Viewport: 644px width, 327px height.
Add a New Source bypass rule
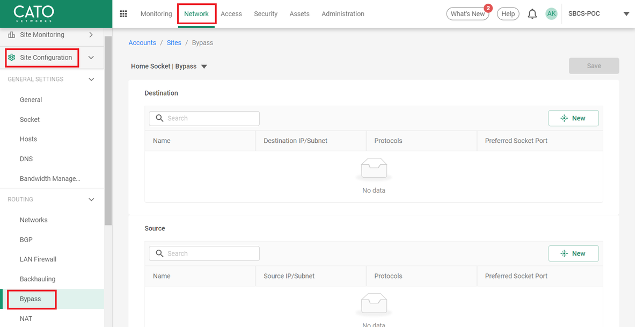(573, 253)
